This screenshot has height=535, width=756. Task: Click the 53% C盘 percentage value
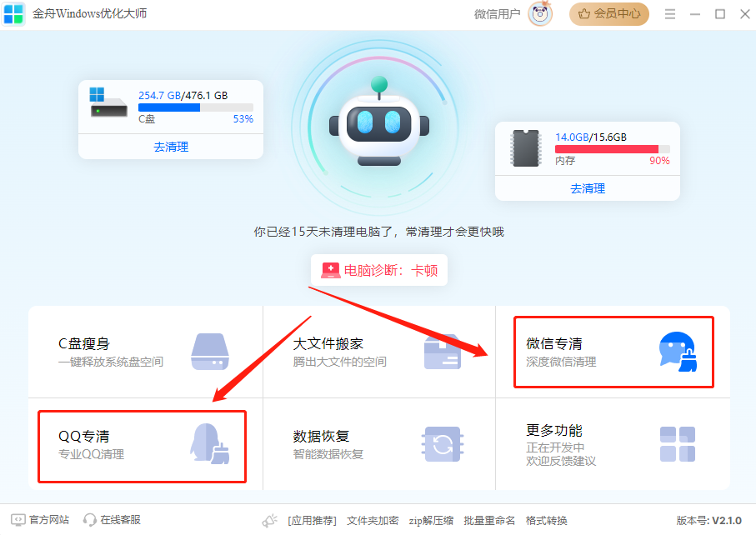click(x=243, y=119)
